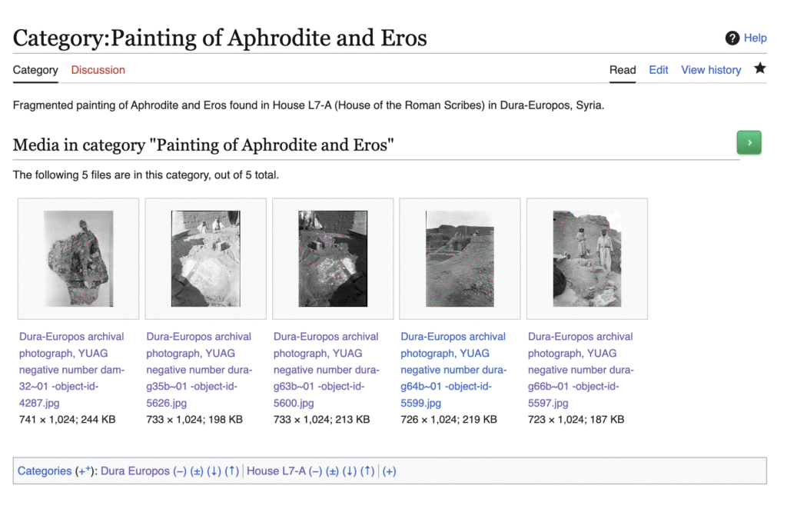
Task: Modify the House L7-A category (±)
Action: (x=332, y=471)
